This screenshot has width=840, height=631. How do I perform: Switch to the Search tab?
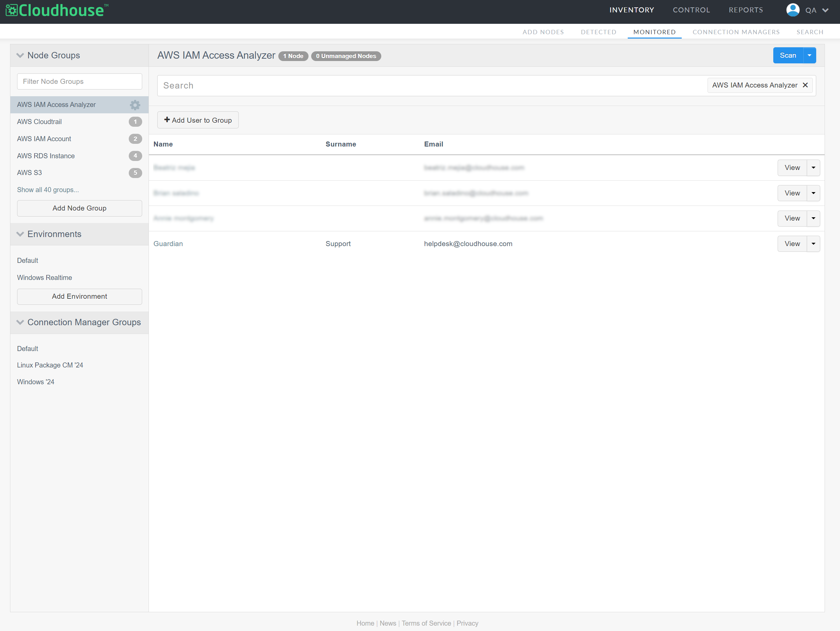point(810,32)
